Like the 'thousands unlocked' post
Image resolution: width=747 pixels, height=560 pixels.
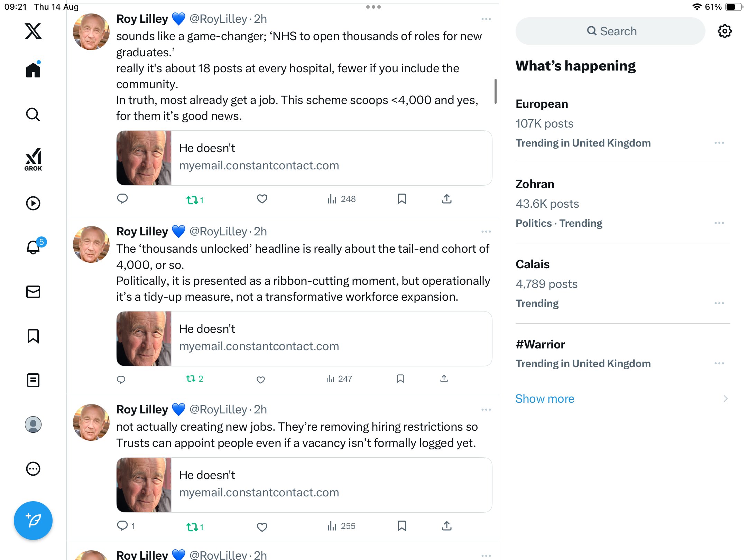261,380
